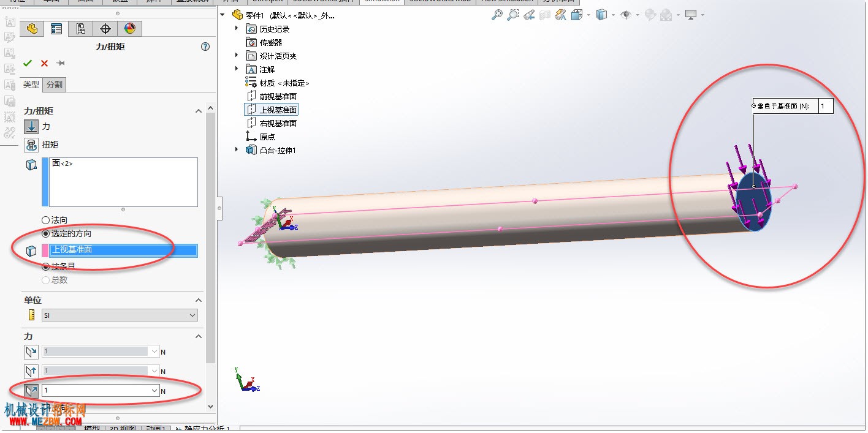Expand 凸台-拉伸1 feature node
Image resolution: width=868 pixels, height=433 pixels.
tap(237, 150)
